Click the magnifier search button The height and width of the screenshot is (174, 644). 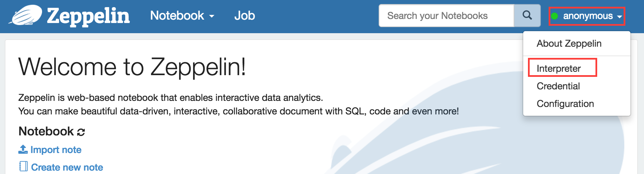pyautogui.click(x=527, y=15)
